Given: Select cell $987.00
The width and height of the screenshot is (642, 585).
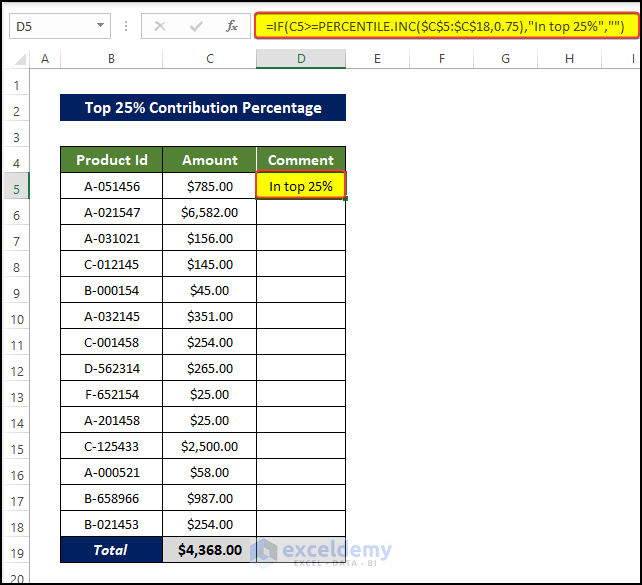Looking at the screenshot, I should coord(210,498).
